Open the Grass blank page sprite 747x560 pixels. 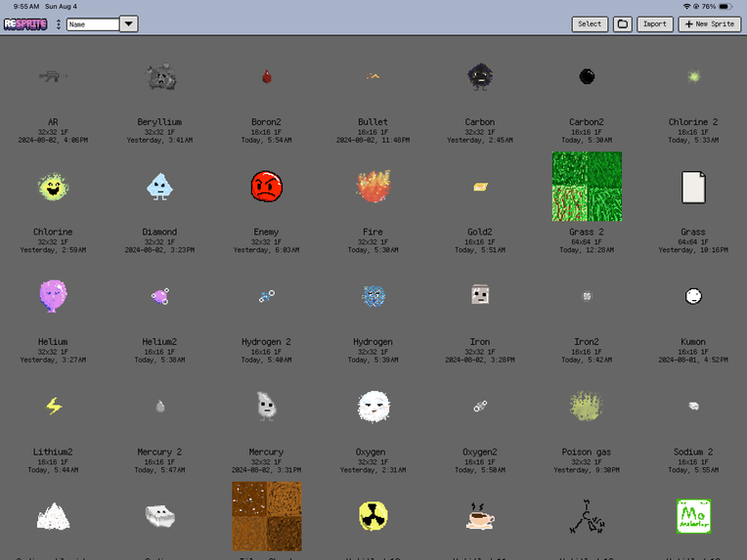tap(693, 187)
